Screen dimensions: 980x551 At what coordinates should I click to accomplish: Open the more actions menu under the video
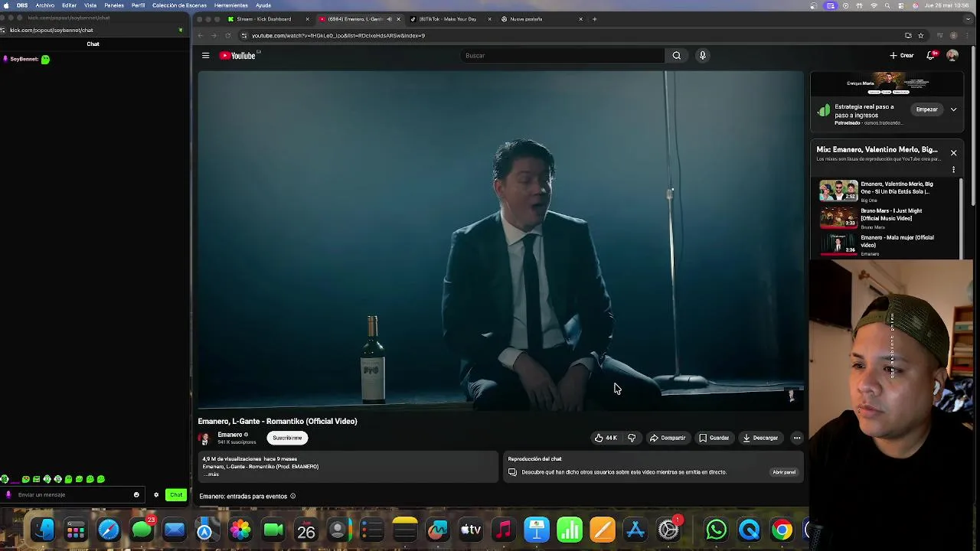tap(797, 438)
